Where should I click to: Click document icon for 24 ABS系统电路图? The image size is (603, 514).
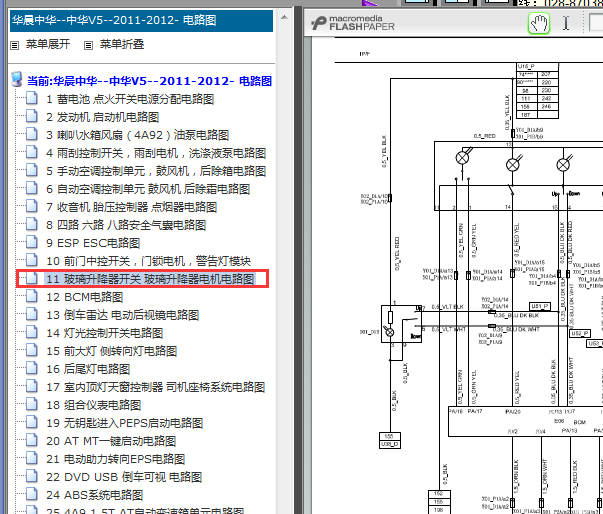point(32,494)
